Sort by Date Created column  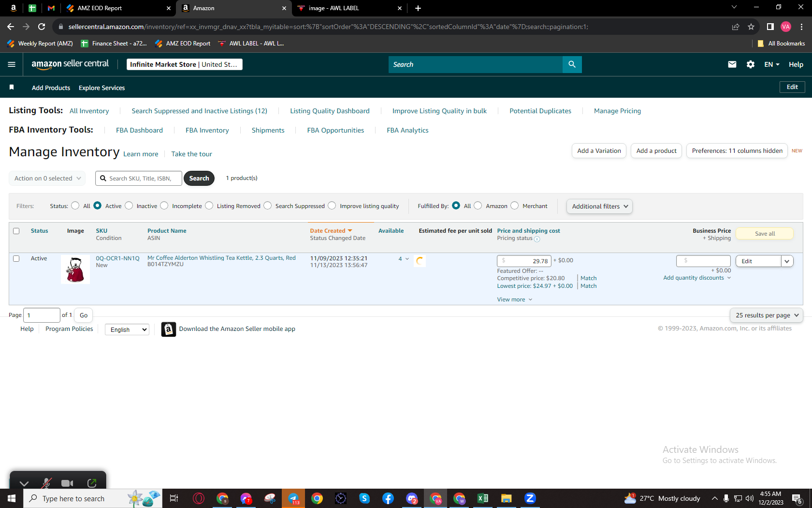pos(331,231)
